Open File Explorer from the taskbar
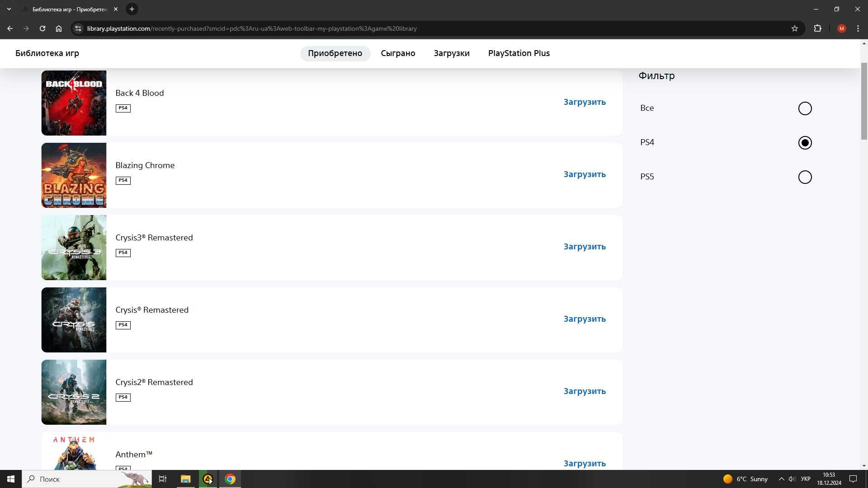The height and width of the screenshot is (488, 868). (x=186, y=479)
